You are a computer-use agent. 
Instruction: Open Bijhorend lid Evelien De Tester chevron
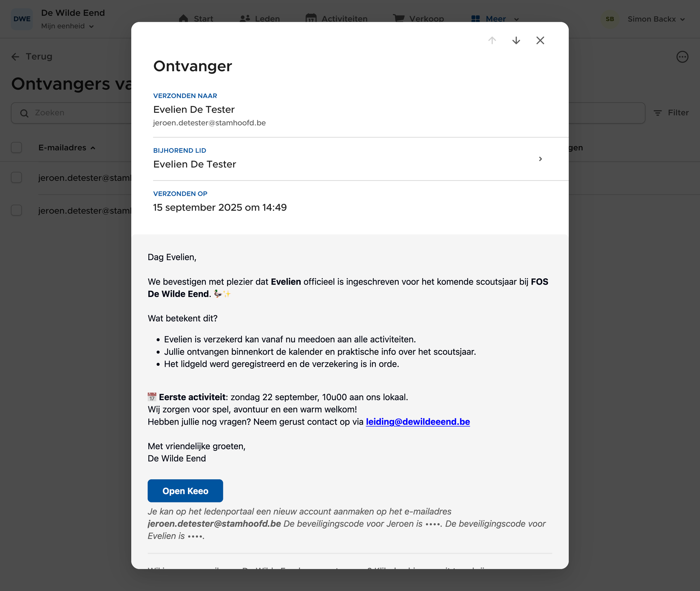point(540,159)
